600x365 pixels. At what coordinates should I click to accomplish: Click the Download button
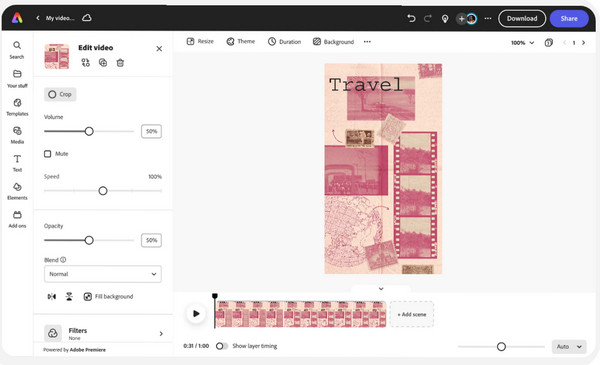pos(522,18)
